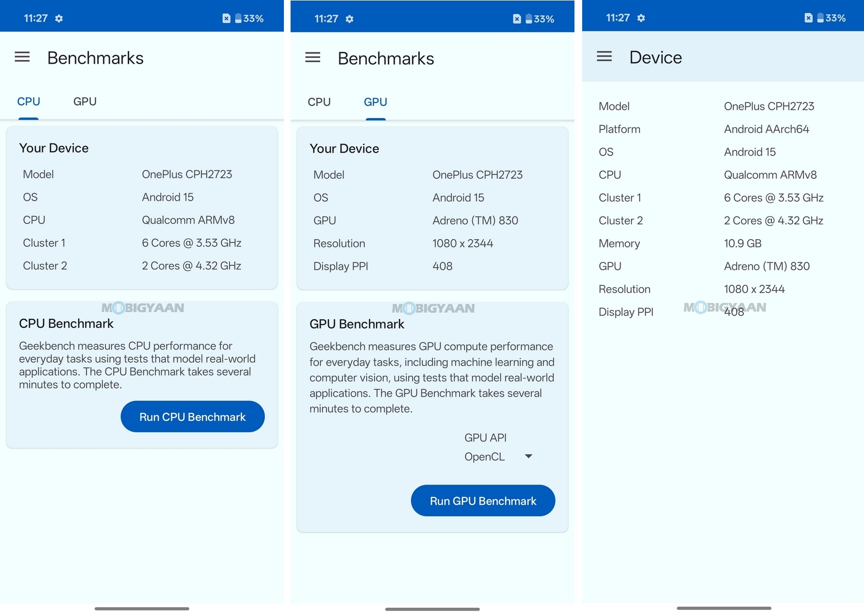Tap 'Your Device' heading on CPU screen
This screenshot has height=616, width=864.
[x=54, y=148]
